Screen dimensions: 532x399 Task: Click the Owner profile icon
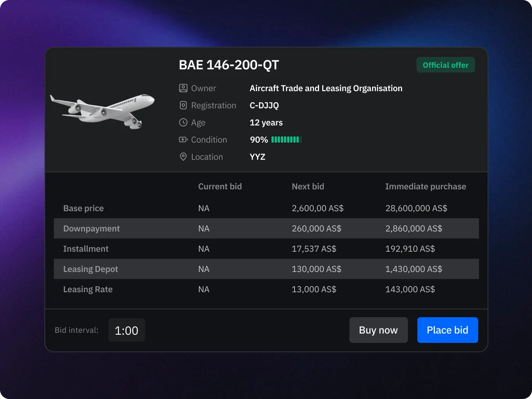183,88
